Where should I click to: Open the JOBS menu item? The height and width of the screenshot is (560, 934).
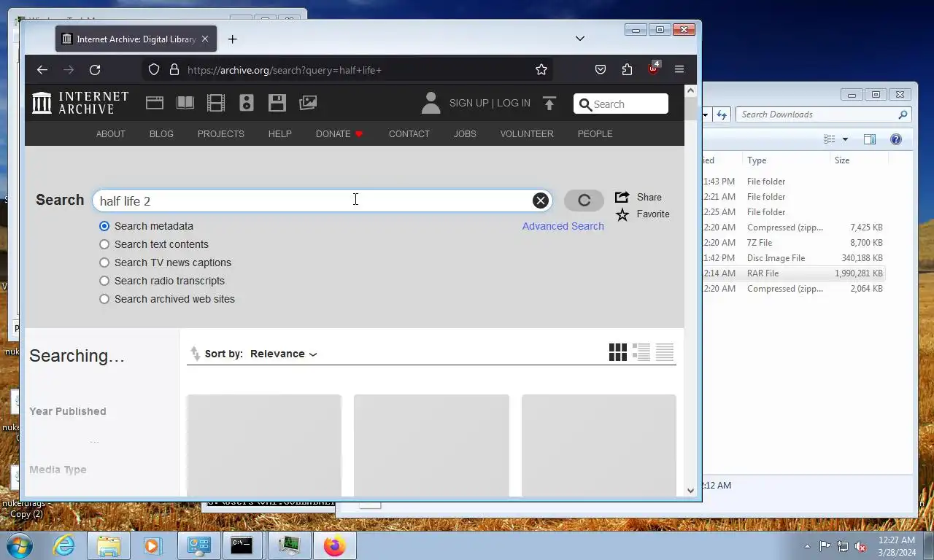pyautogui.click(x=465, y=134)
